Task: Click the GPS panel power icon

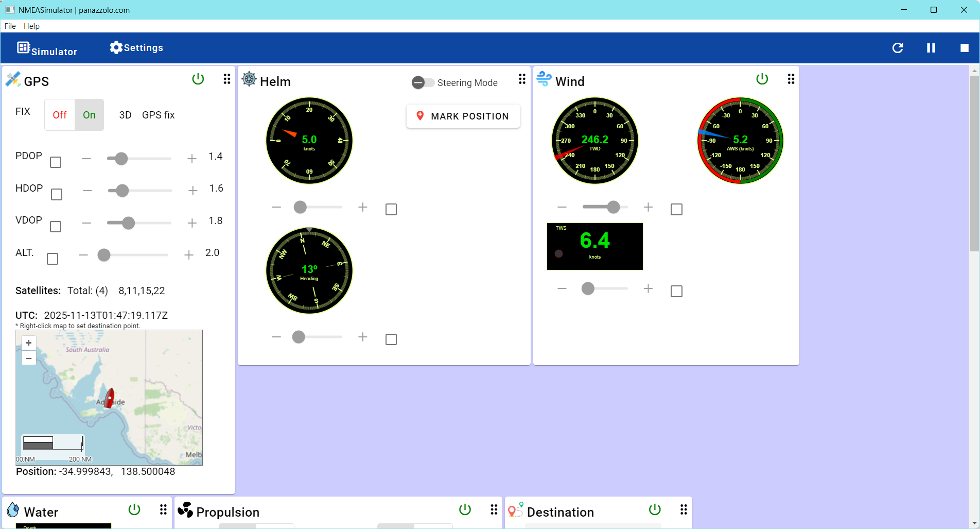Action: 198,79
